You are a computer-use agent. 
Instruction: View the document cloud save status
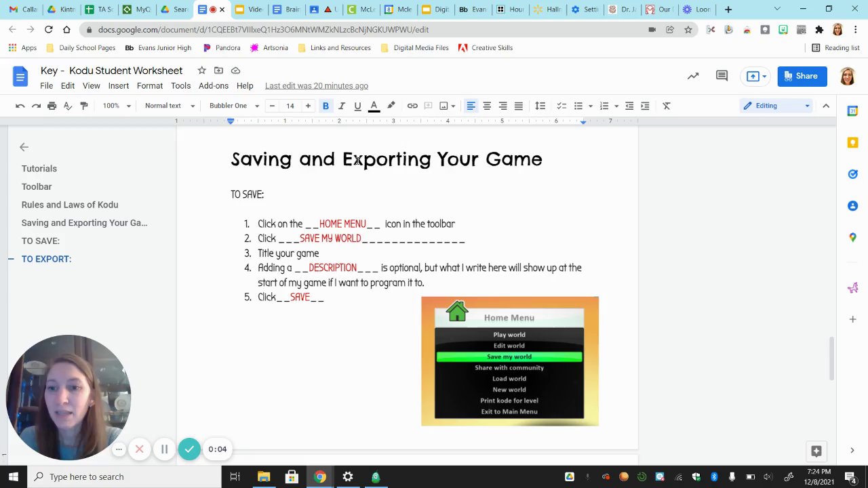(x=235, y=70)
